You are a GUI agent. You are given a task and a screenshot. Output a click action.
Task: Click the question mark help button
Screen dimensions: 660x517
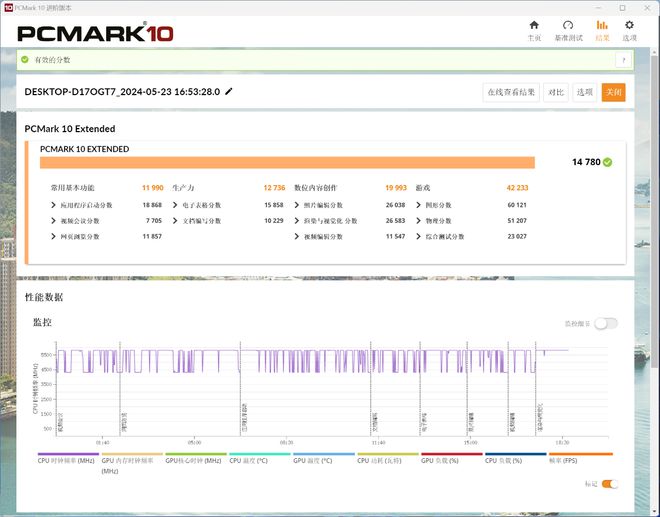623,60
